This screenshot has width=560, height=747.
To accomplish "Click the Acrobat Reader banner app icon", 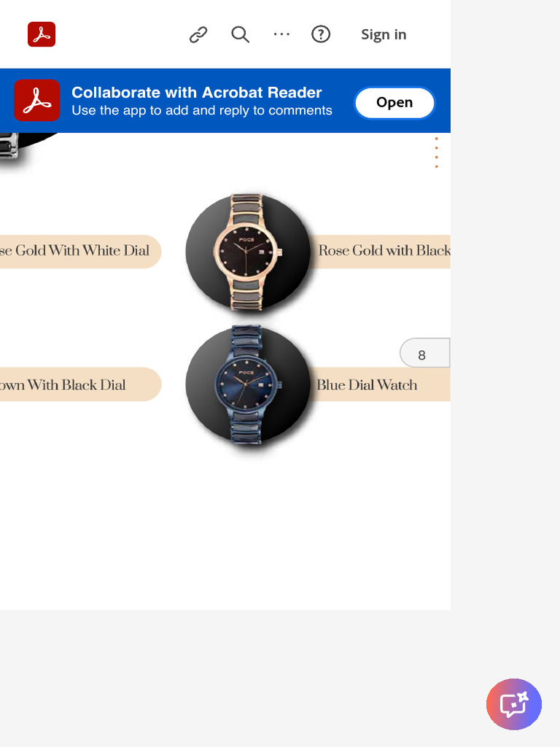I will 37,101.
